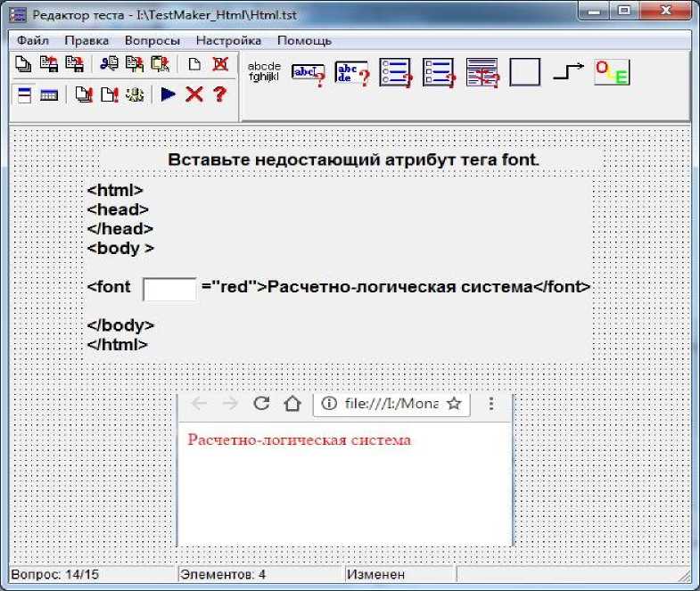The width and height of the screenshot is (700, 591).
Task: Close the Редактор теста window
Action: click(665, 11)
